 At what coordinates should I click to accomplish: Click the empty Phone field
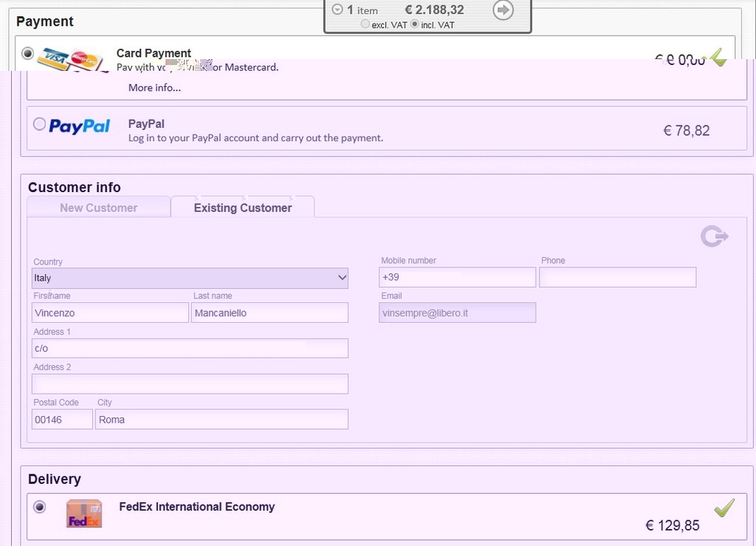click(618, 277)
